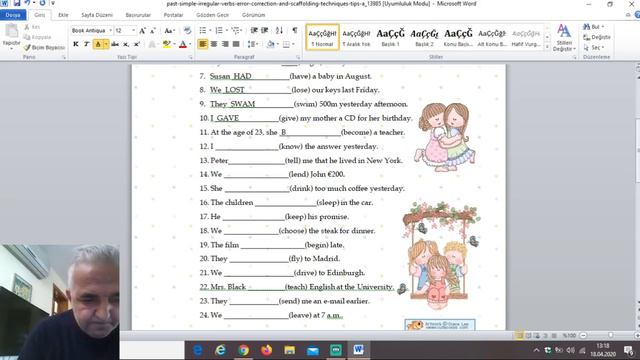Click the Kes cut command

(x=32, y=27)
